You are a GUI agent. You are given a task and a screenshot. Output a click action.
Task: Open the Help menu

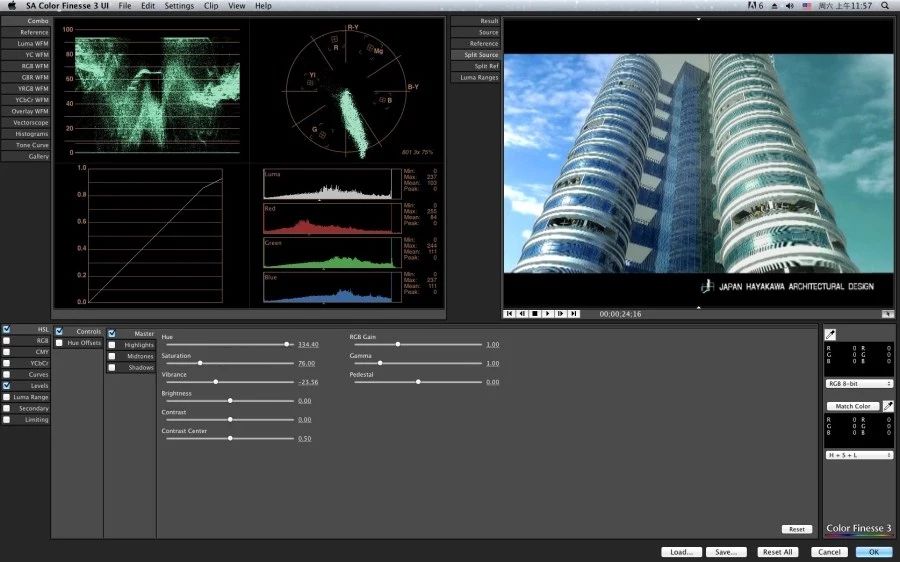point(263,6)
